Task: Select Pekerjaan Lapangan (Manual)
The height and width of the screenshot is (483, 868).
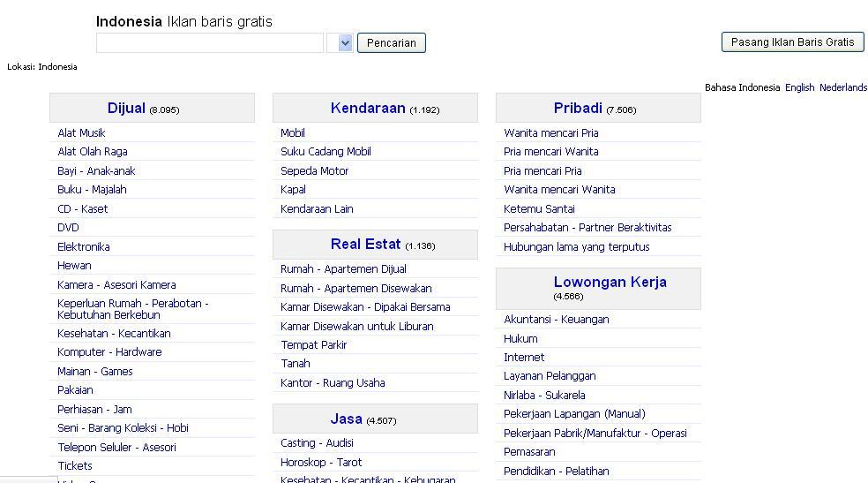Action: [574, 414]
